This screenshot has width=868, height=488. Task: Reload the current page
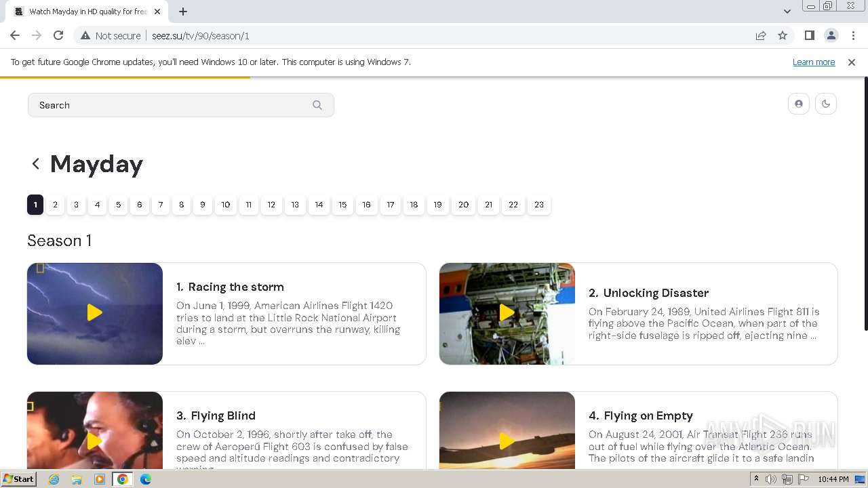(58, 36)
